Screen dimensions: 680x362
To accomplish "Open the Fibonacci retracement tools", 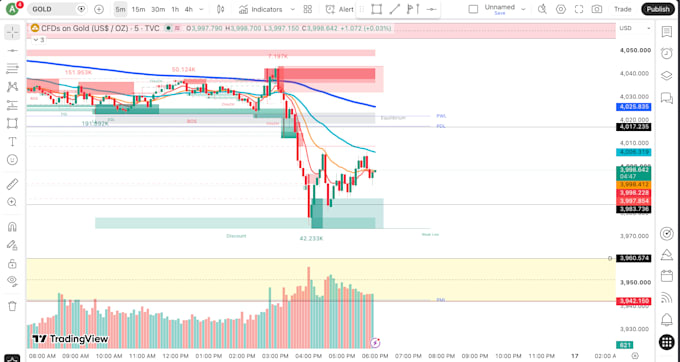I will click(x=12, y=68).
